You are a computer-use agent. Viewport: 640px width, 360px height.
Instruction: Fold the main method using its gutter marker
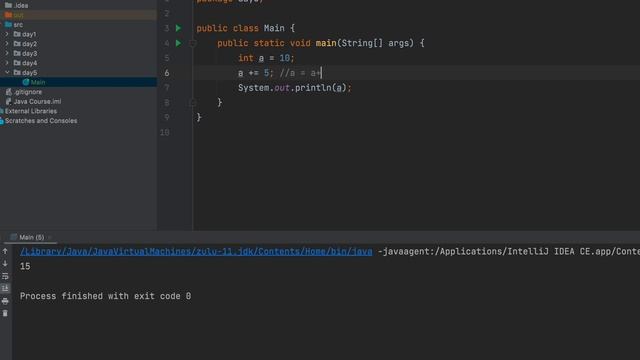[x=193, y=43]
